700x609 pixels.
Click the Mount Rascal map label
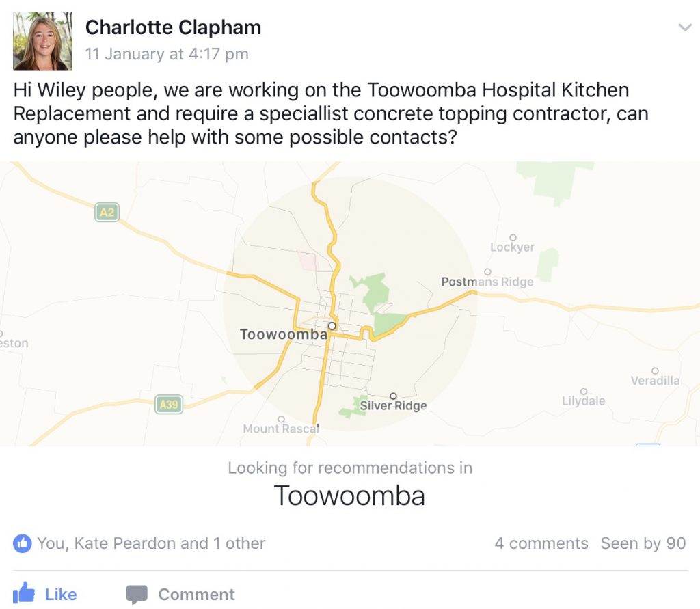281,429
